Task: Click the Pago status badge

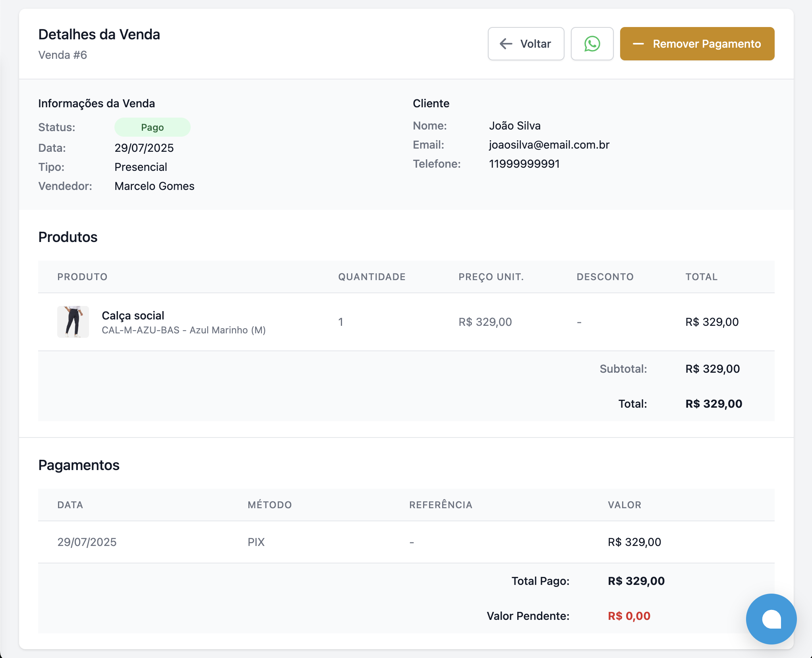Action: (152, 128)
